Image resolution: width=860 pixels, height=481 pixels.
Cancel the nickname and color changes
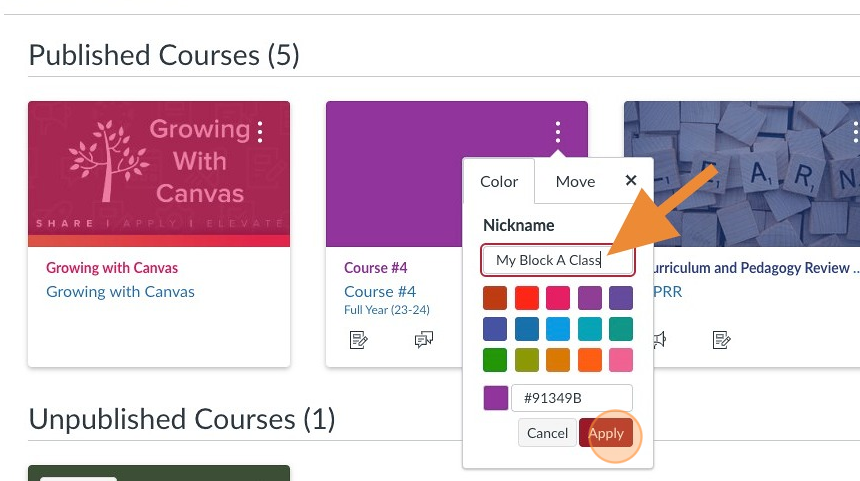tap(547, 433)
